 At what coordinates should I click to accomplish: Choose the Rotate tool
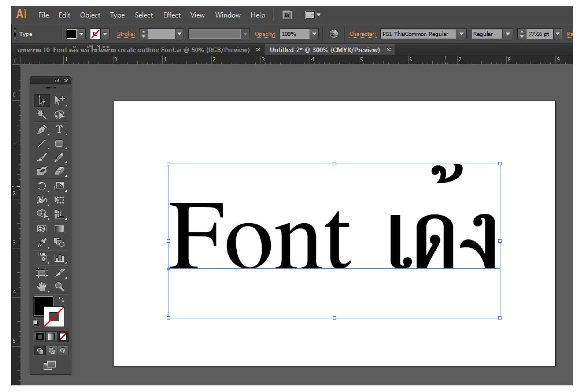[42, 186]
